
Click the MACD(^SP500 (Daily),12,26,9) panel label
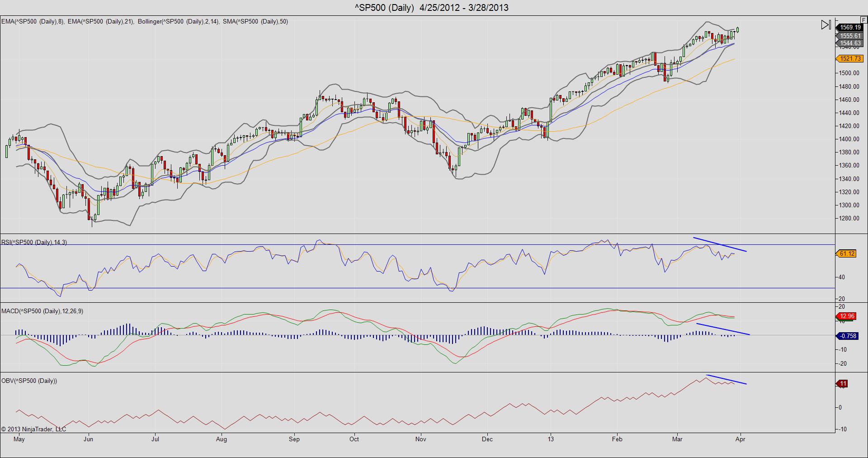(42, 311)
